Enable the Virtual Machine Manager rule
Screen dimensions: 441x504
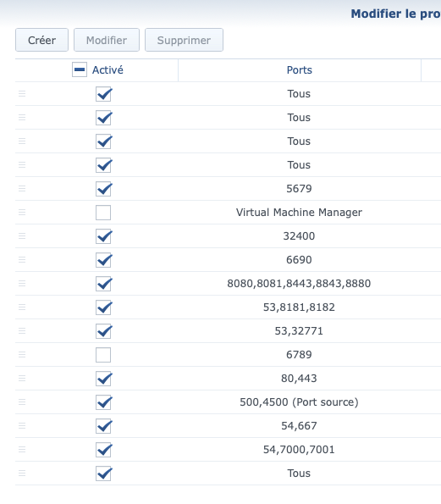pyautogui.click(x=103, y=213)
